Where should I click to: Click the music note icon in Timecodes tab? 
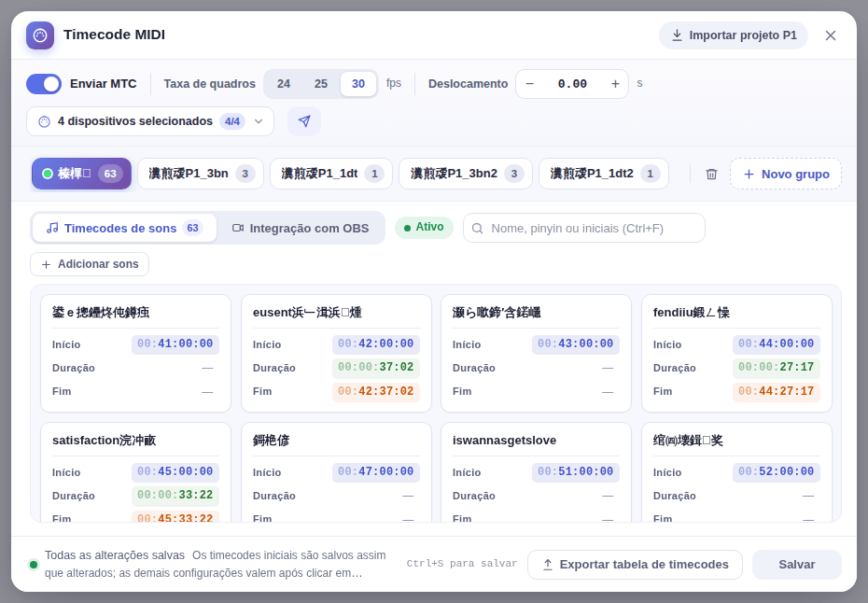coord(52,228)
